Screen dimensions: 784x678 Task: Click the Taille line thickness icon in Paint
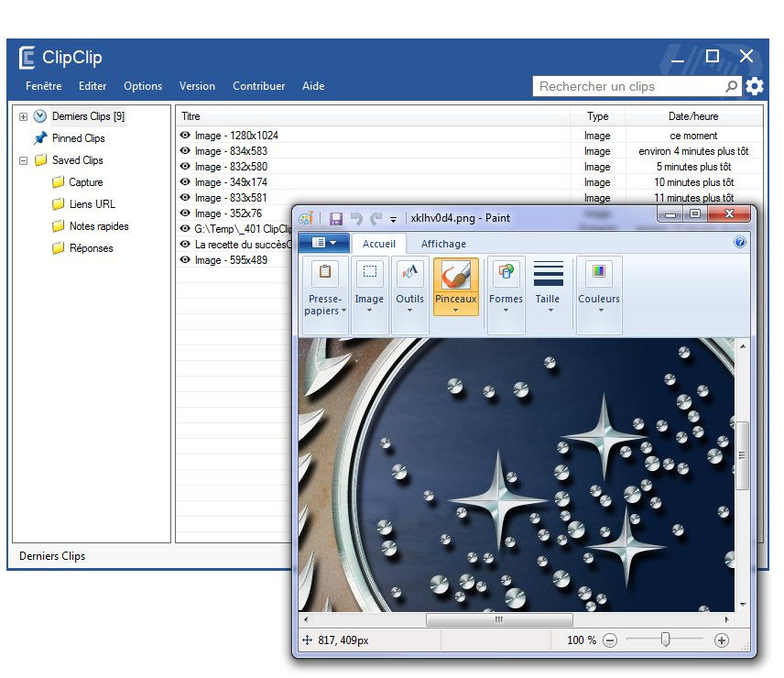tap(548, 273)
